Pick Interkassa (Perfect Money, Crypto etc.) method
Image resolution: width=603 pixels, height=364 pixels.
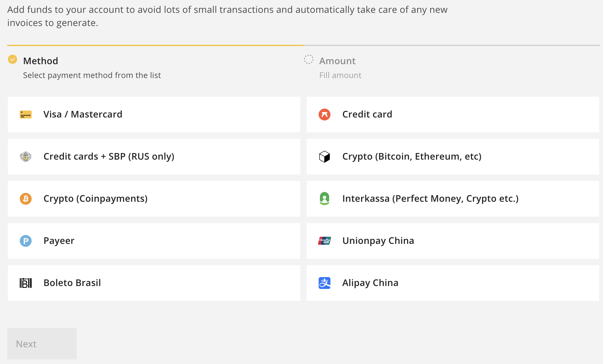coord(453,199)
